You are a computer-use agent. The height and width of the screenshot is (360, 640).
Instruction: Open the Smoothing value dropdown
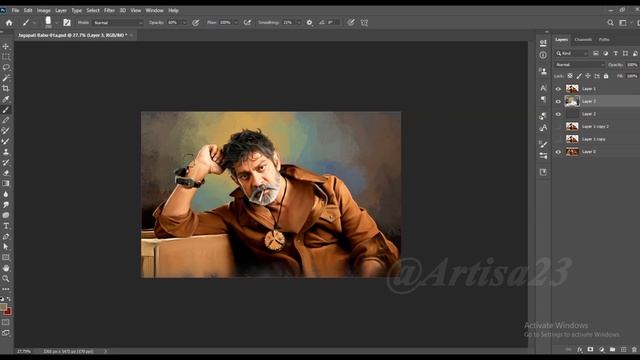click(x=298, y=23)
